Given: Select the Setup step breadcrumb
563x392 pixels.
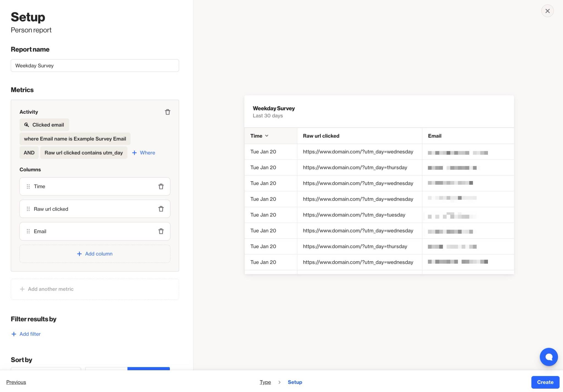Looking at the screenshot, I should click(x=295, y=382).
